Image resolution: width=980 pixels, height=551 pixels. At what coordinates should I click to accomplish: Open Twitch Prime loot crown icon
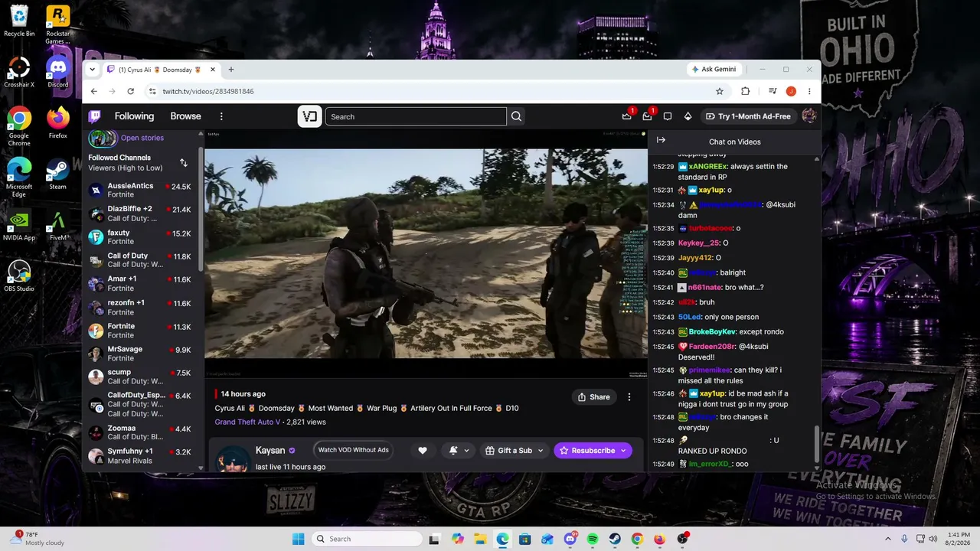[627, 116]
